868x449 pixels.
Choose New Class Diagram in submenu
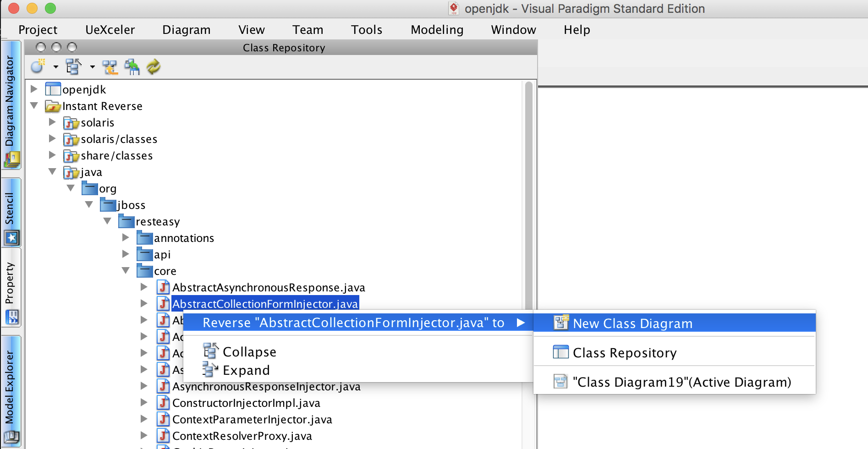tap(675, 323)
